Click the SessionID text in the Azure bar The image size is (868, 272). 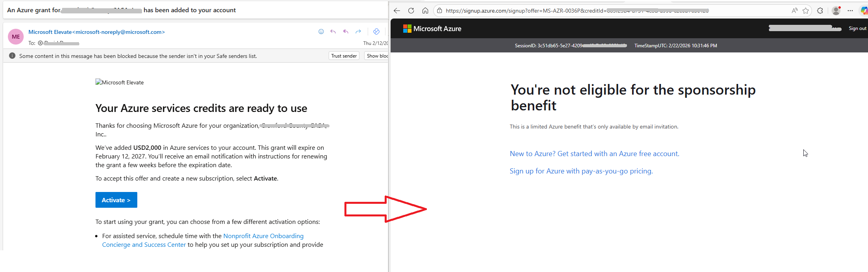coord(571,46)
